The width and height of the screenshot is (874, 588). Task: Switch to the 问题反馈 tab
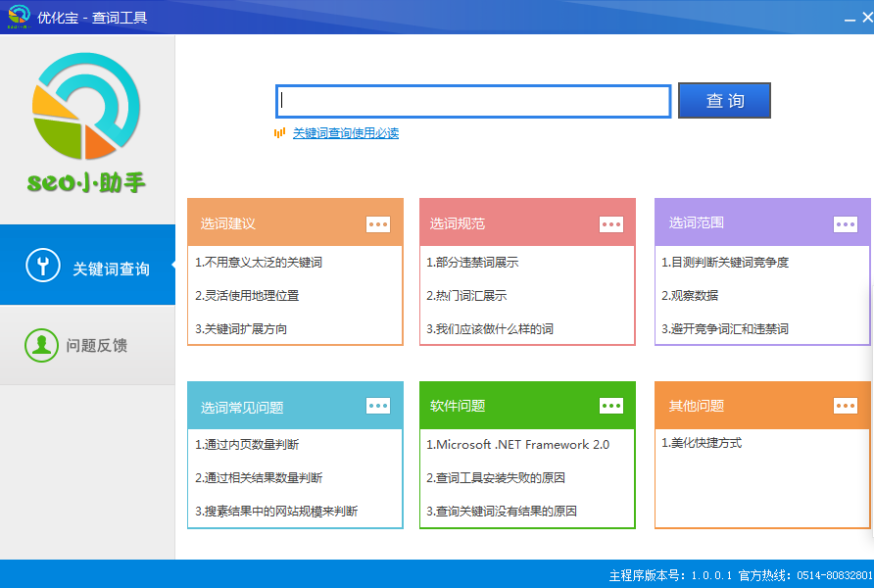88,346
